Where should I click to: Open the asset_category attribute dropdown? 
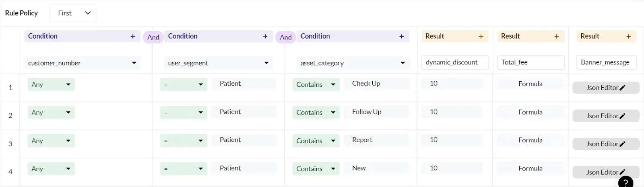click(352, 63)
